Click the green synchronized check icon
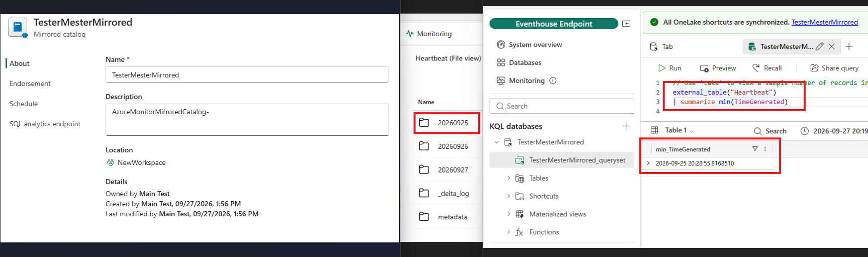Viewport: 868px width, 257px height. 654,22
